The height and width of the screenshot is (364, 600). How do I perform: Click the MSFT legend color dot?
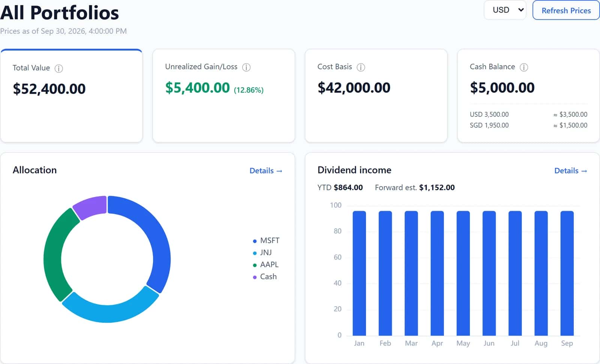coord(255,241)
